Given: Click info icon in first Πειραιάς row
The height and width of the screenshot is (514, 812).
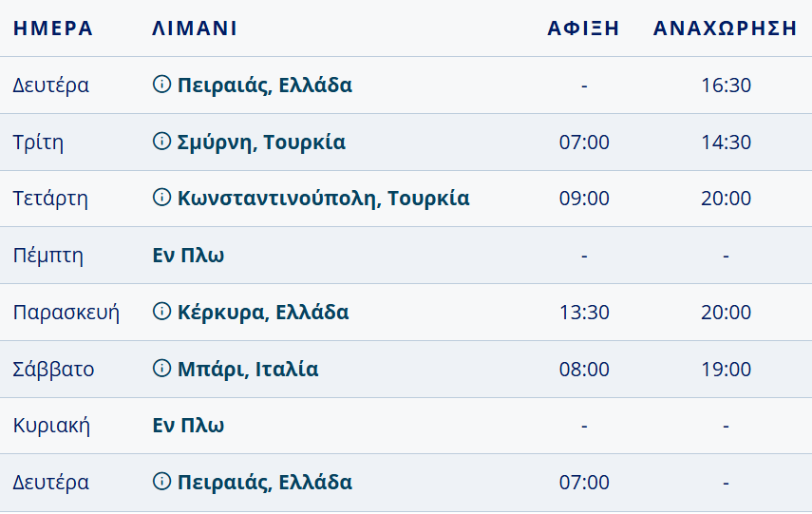Looking at the screenshot, I should point(161,86).
